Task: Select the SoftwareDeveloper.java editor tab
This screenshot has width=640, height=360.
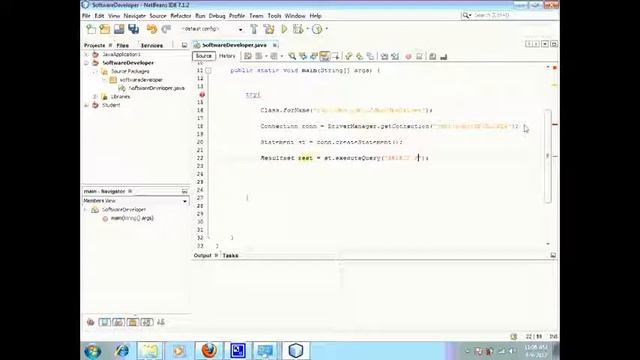Action: [234, 45]
